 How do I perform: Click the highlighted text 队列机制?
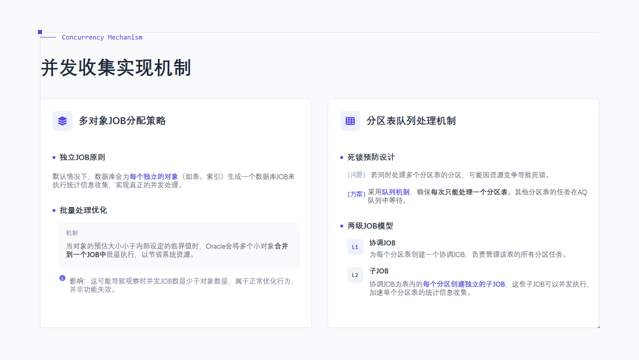click(x=395, y=192)
